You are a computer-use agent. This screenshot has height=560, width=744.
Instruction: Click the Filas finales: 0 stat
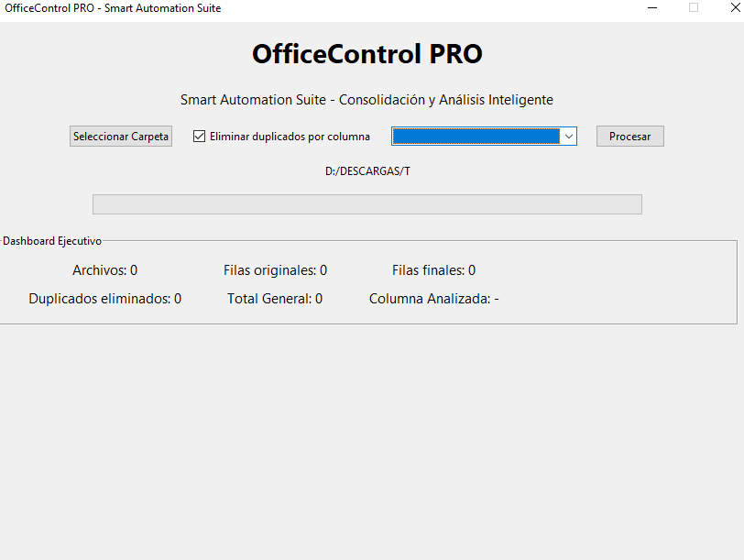433,270
